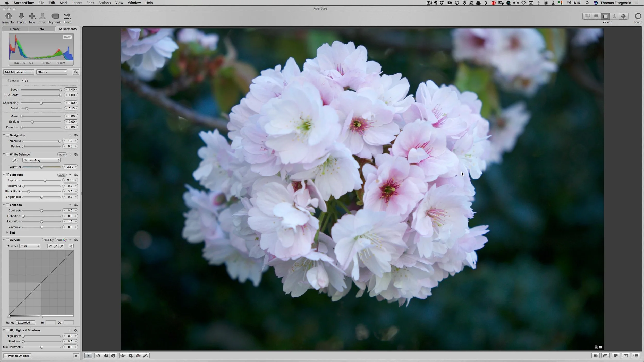The image size is (644, 362).
Task: Select the Crop tool
Action: [x=130, y=356]
